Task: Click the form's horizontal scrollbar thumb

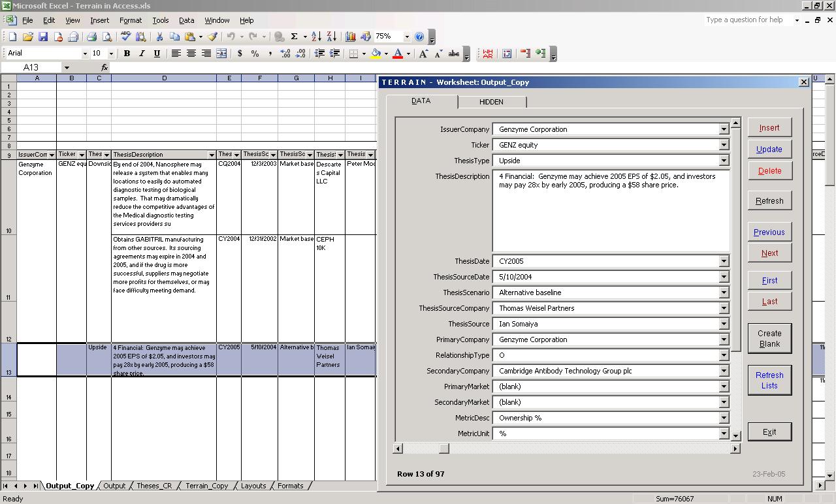Action: 444,449
